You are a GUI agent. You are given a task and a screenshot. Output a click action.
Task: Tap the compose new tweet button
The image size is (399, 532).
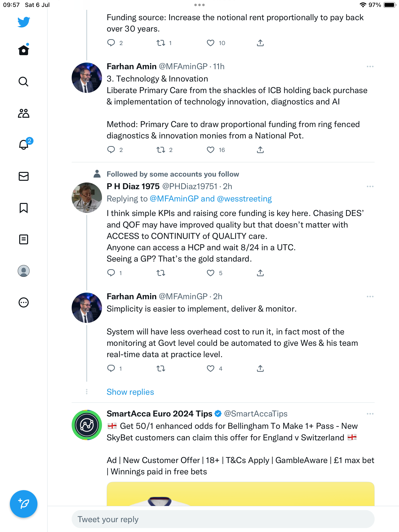tap(24, 504)
